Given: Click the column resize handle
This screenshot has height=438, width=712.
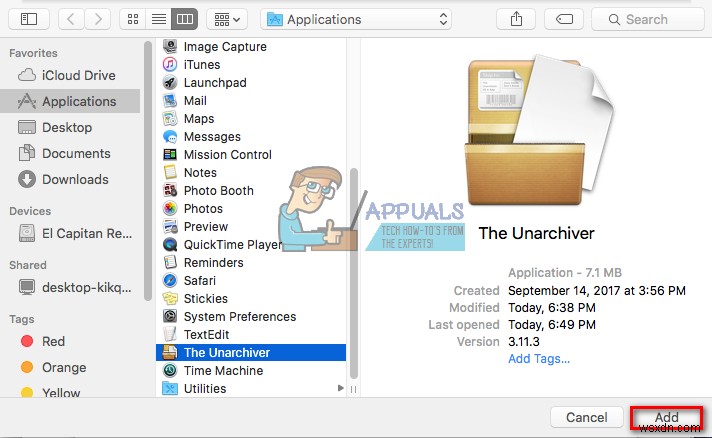Looking at the screenshot, I should coord(353,389).
